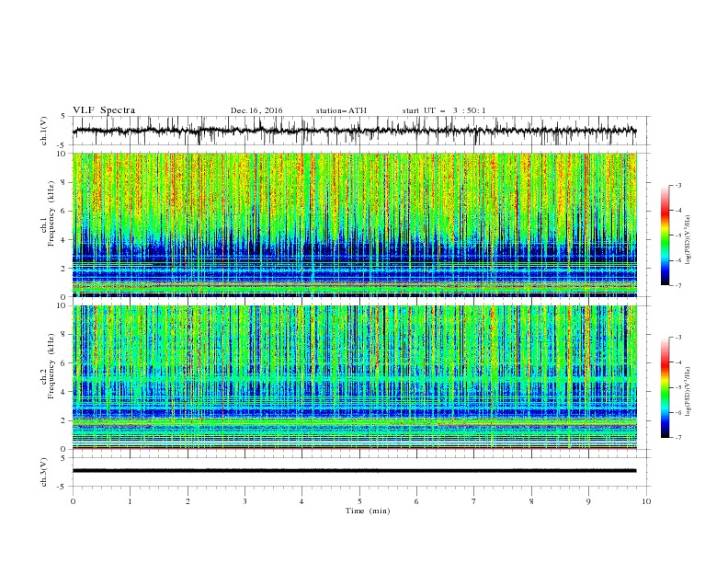Viewport: 728px width, 563px height.
Task: Click the ch.2 color bar 'log(PSD)(V²/Hz)' label
Action: click(x=688, y=391)
